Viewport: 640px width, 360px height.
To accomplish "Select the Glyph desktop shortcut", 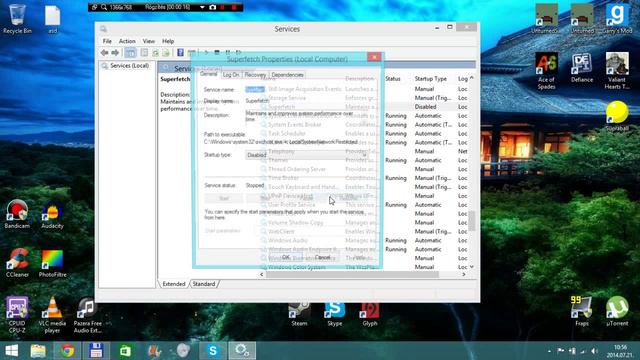I will click(x=370, y=314).
